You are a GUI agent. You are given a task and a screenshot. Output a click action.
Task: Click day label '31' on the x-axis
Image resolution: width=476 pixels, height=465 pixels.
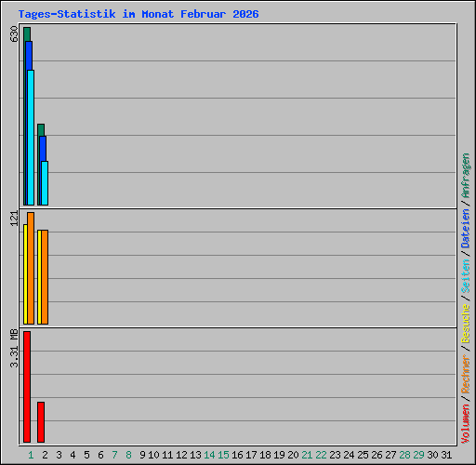click(x=446, y=455)
